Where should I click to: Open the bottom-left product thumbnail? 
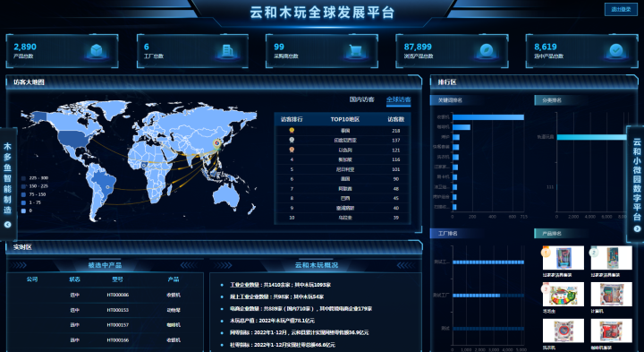[563, 331]
